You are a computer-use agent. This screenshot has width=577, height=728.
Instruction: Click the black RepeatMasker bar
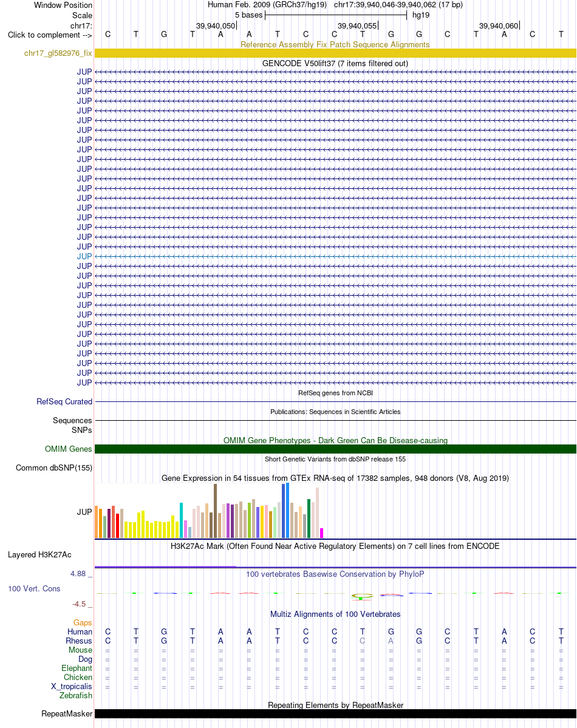[x=335, y=713]
